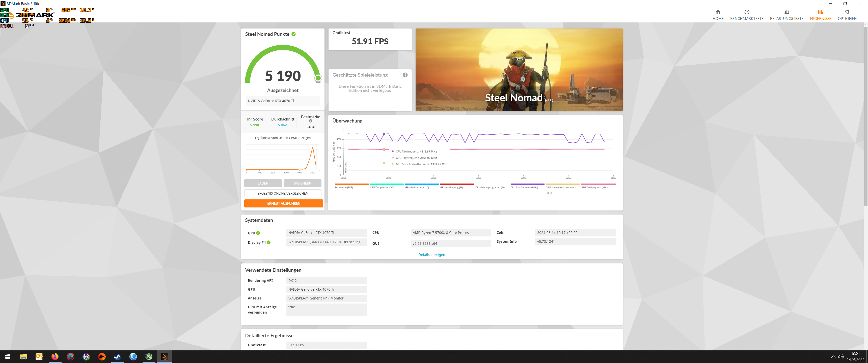
Task: Toggle GPU-Temperatur (°C) chart series
Action: 417,187
